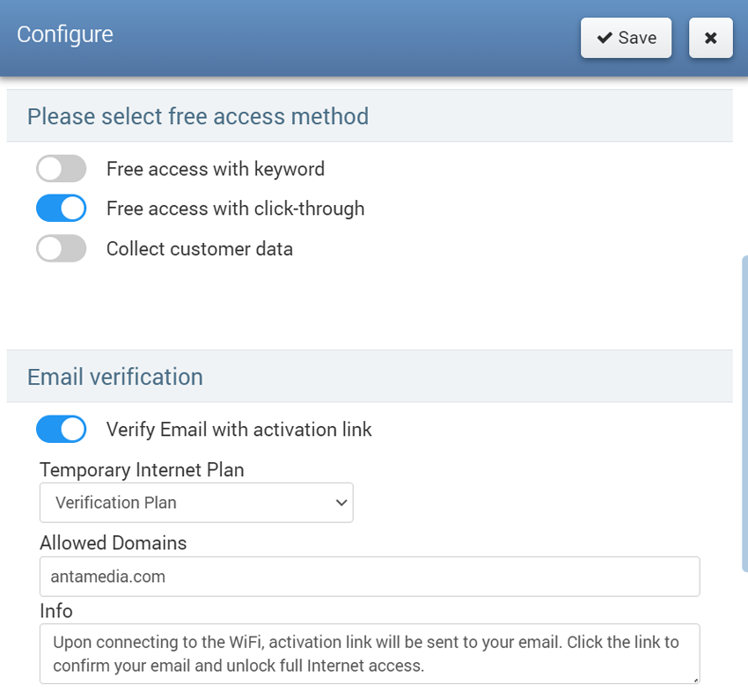Open the Verification Plan dropdown

click(196, 503)
